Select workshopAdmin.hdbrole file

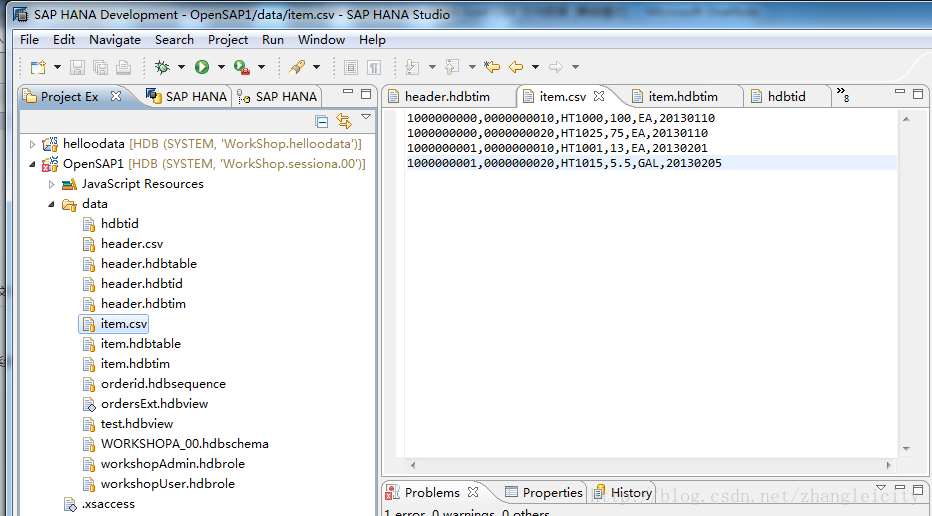(172, 464)
